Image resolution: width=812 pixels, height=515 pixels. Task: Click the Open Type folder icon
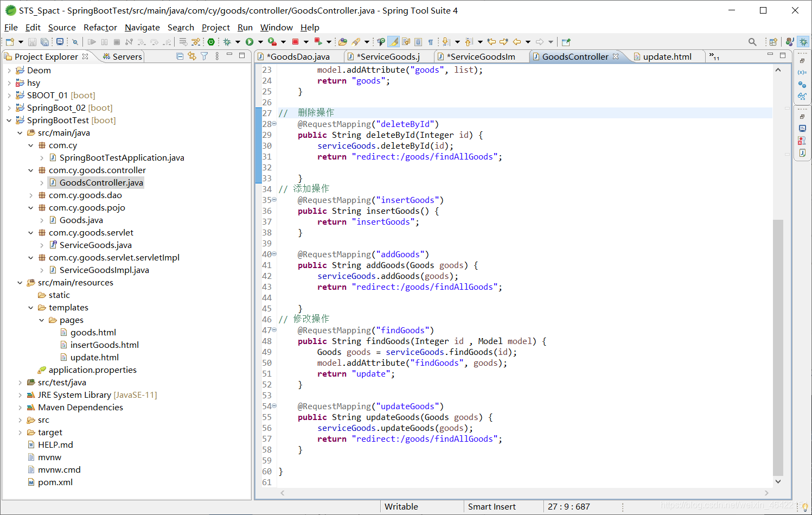342,42
